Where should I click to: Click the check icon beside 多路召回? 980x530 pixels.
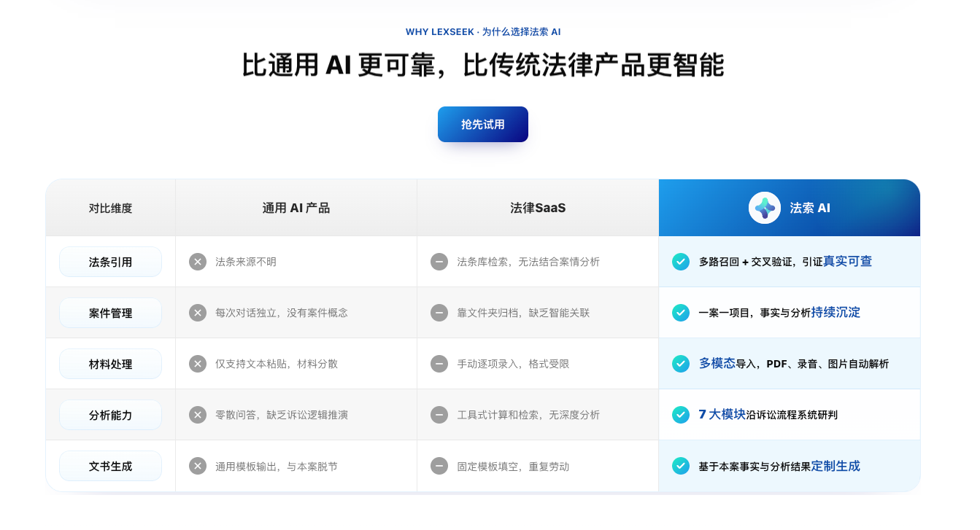coord(681,262)
